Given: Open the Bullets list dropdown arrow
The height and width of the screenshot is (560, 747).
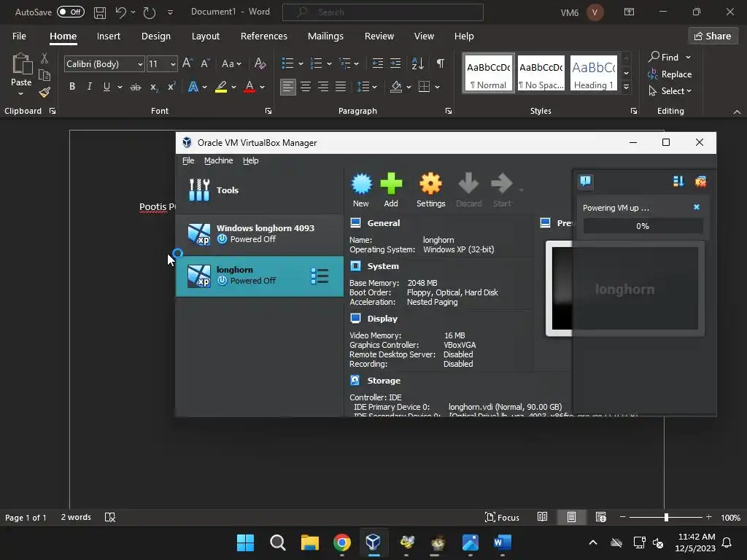Looking at the screenshot, I should click(x=301, y=64).
